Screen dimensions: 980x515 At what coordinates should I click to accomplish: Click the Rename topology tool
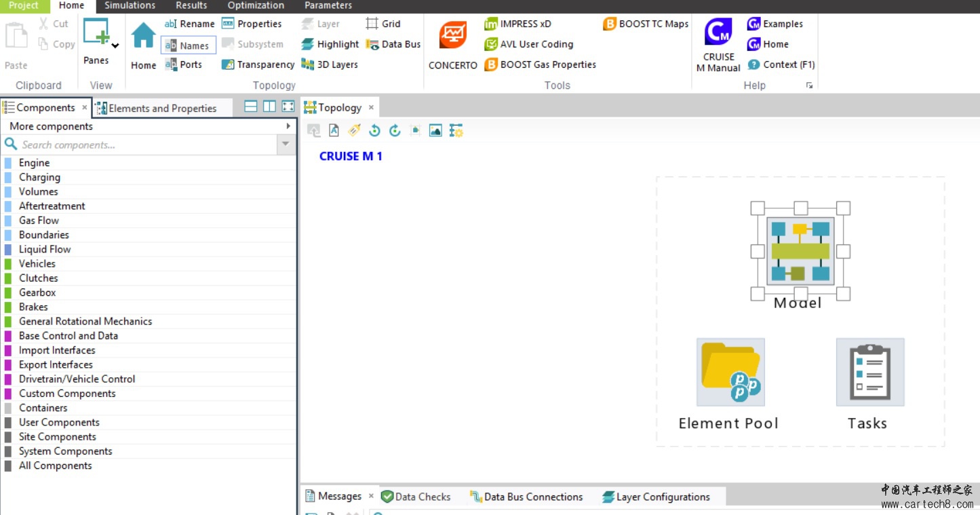189,24
